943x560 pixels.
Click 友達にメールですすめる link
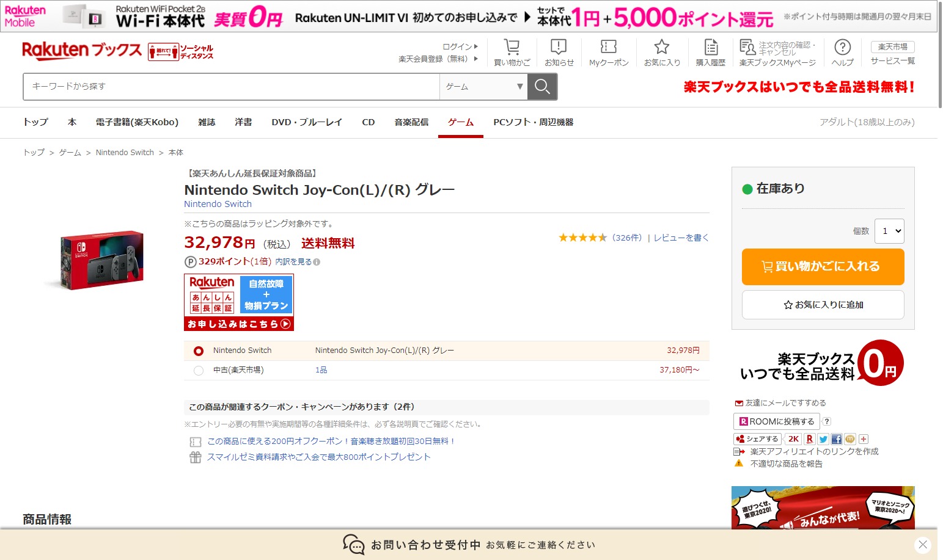pos(785,403)
